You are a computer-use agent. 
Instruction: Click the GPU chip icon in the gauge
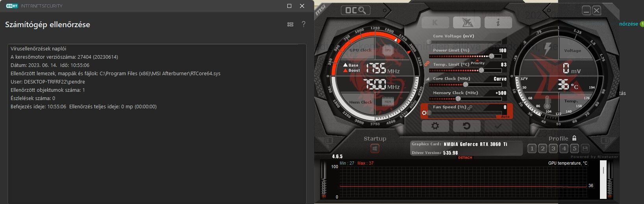(x=388, y=50)
